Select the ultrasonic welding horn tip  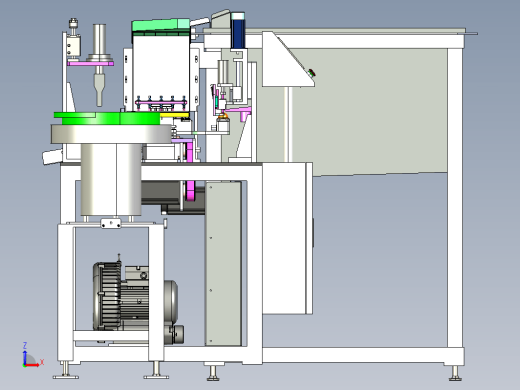[x=99, y=90]
